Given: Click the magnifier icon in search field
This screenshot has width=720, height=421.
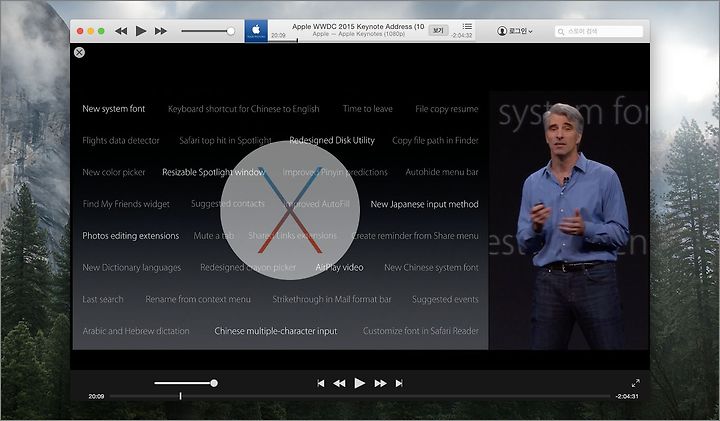Looking at the screenshot, I should pos(561,32).
